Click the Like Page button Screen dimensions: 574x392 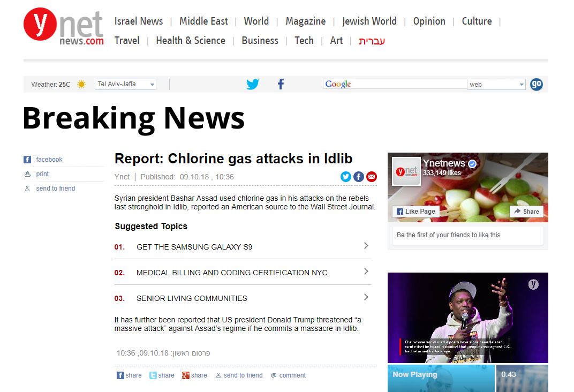pyautogui.click(x=416, y=212)
